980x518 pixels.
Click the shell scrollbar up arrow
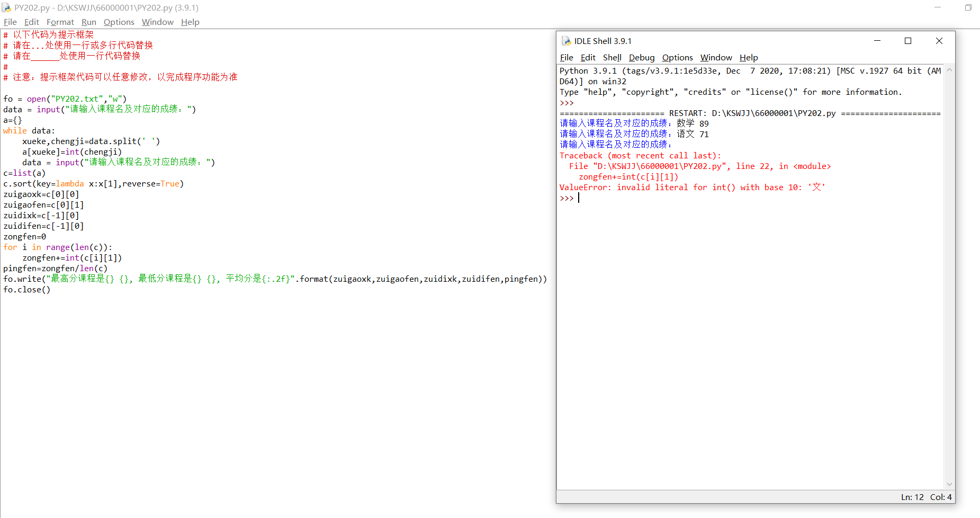tap(949, 70)
